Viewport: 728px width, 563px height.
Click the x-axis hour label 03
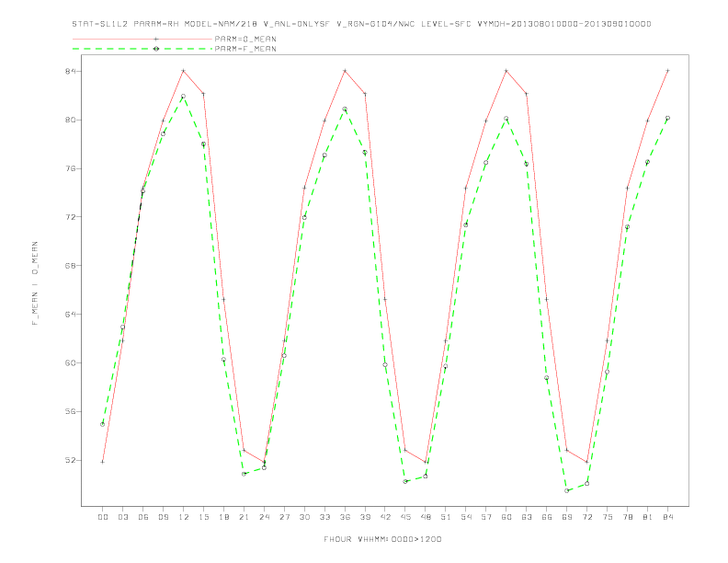click(x=122, y=517)
